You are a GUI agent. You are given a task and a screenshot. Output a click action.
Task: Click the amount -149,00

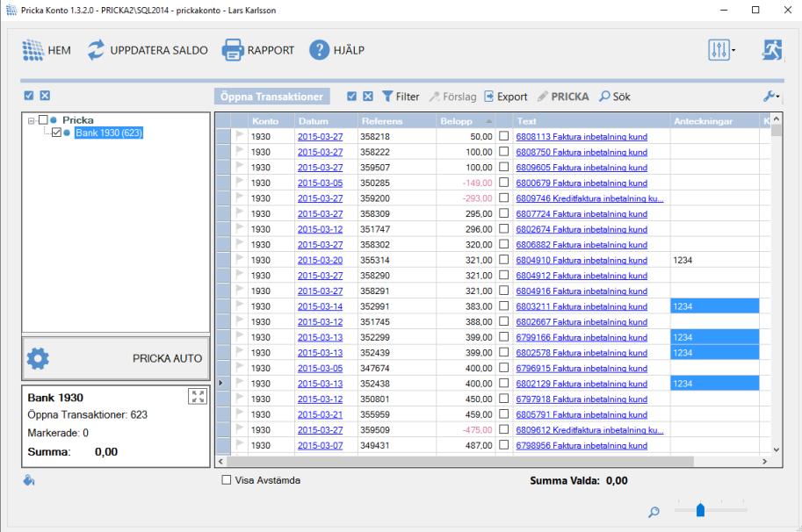477,183
